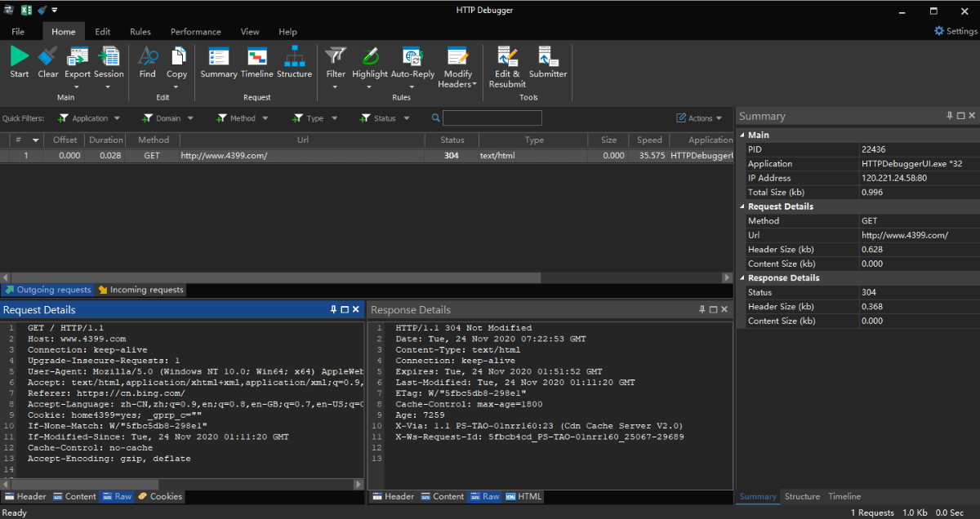This screenshot has width=980, height=519.
Task: Open the Rules ribbon tab
Action: (140, 32)
